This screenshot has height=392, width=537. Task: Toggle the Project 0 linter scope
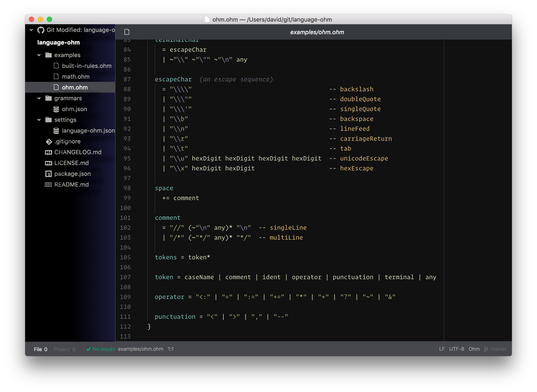coord(64,349)
